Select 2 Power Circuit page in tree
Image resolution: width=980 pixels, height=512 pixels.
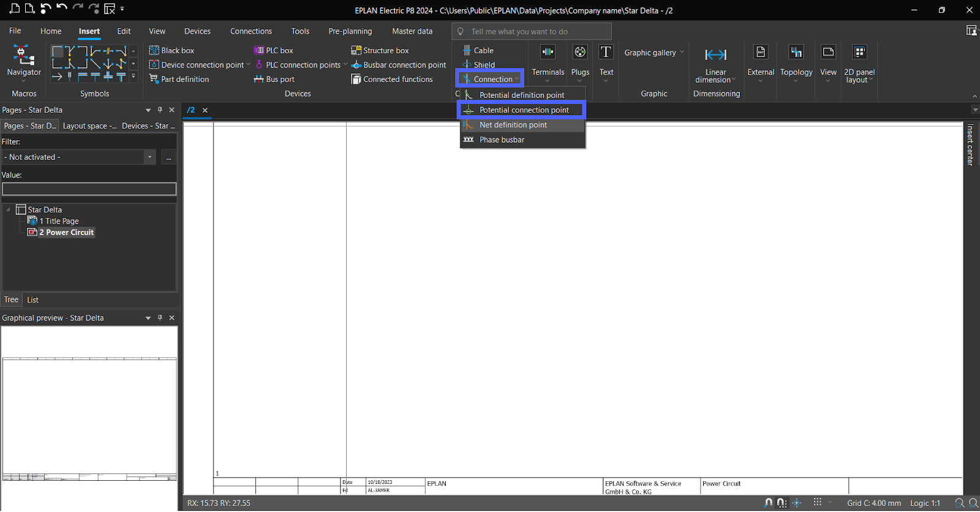click(61, 232)
